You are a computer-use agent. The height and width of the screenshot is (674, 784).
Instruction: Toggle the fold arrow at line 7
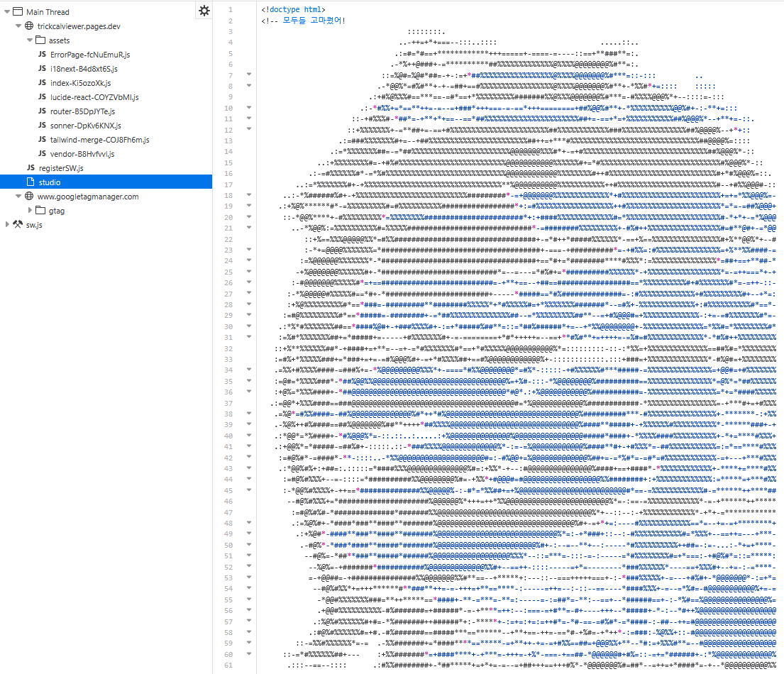[x=249, y=74]
